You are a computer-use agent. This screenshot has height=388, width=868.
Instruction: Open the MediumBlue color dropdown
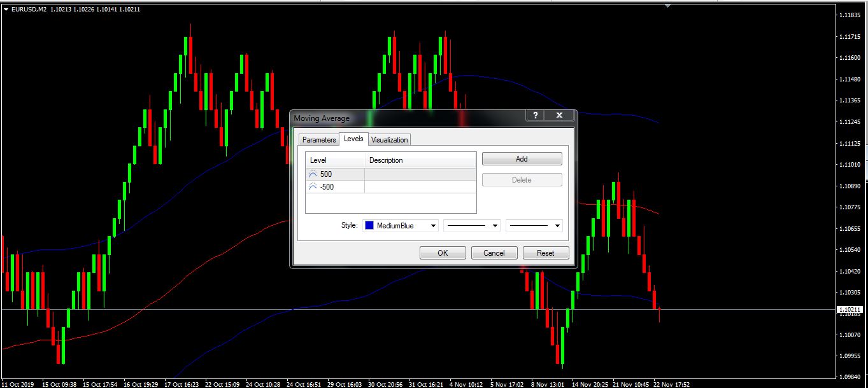tap(401, 226)
